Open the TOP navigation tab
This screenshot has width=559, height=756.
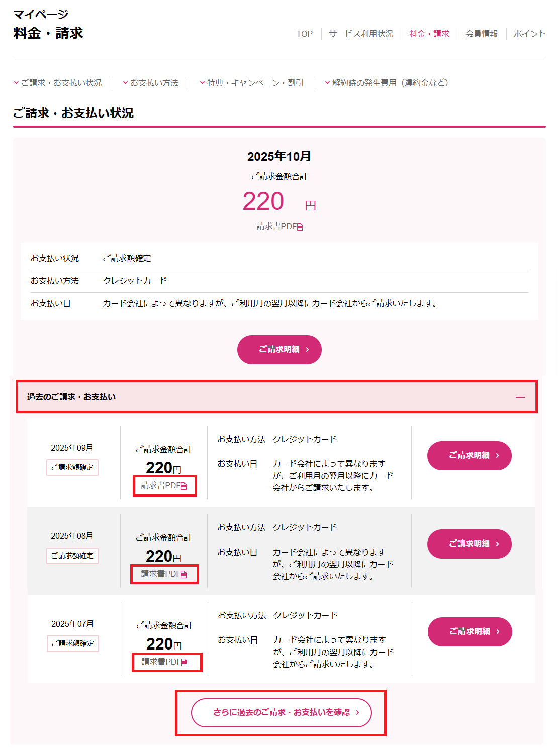tap(304, 34)
